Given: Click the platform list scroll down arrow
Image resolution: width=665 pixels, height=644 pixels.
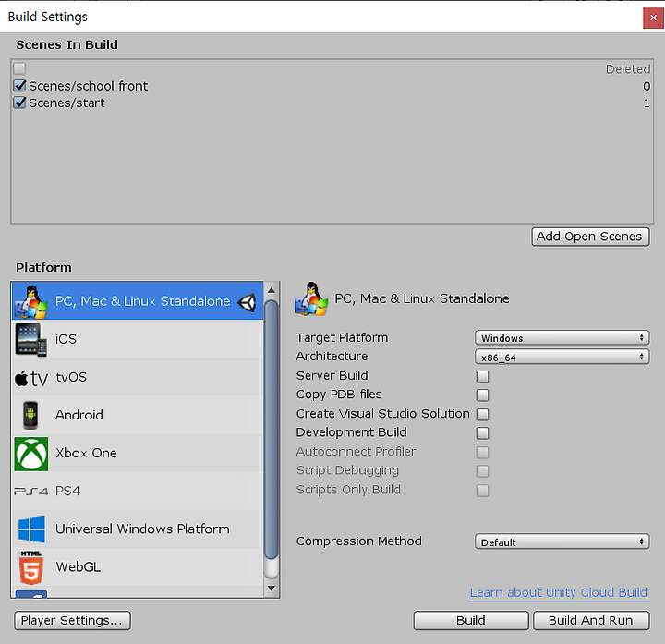Looking at the screenshot, I should tap(272, 589).
